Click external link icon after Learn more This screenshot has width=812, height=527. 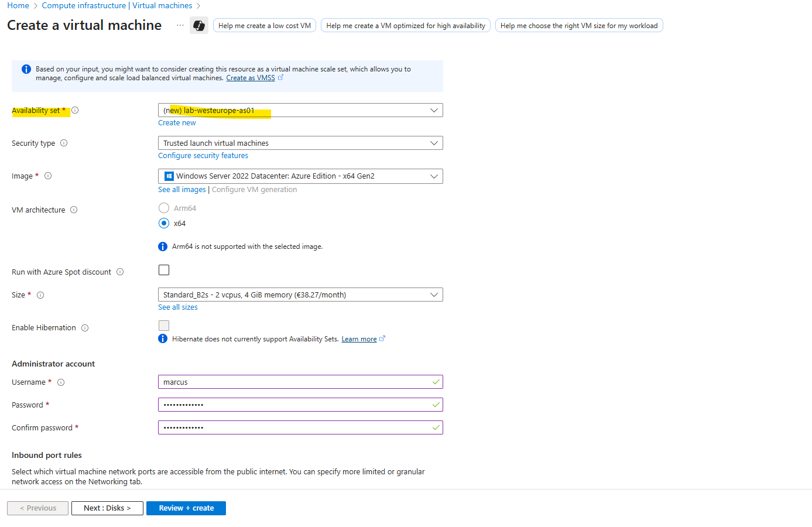coord(382,338)
